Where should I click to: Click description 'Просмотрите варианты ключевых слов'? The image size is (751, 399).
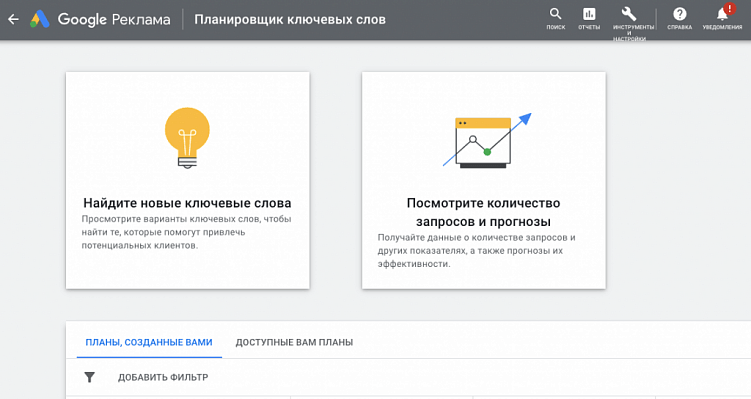click(186, 232)
